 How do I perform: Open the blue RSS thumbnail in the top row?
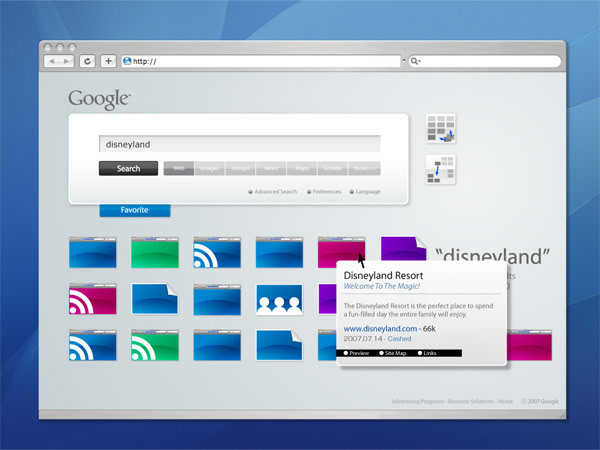point(217,253)
